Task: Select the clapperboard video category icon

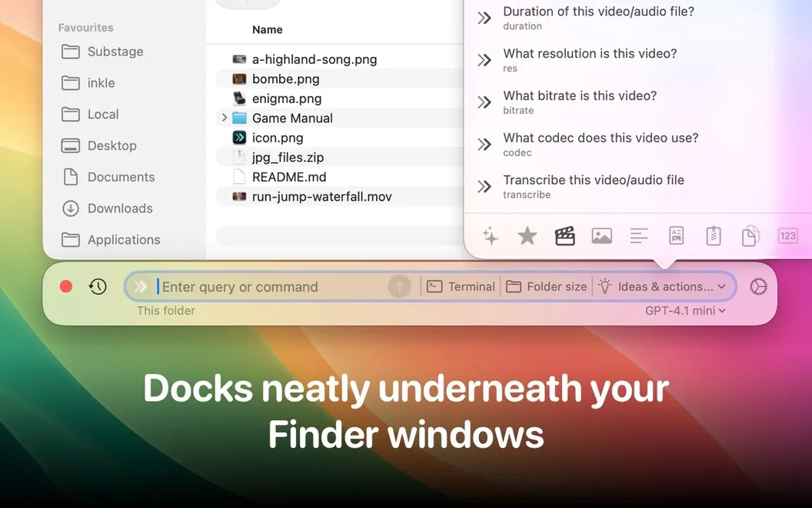Action: coord(564,236)
